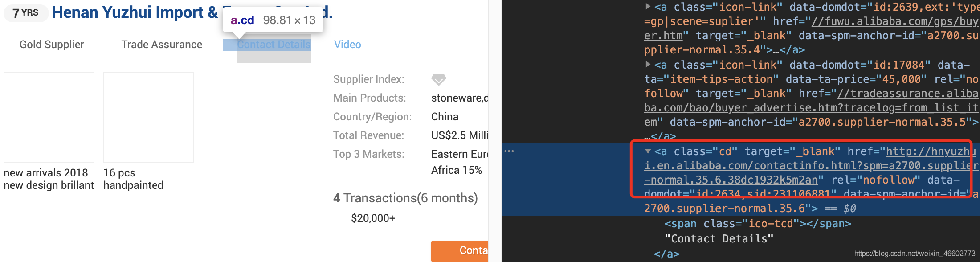Image resolution: width=980 pixels, height=262 pixels.
Task: Open the Video link
Action: click(347, 45)
